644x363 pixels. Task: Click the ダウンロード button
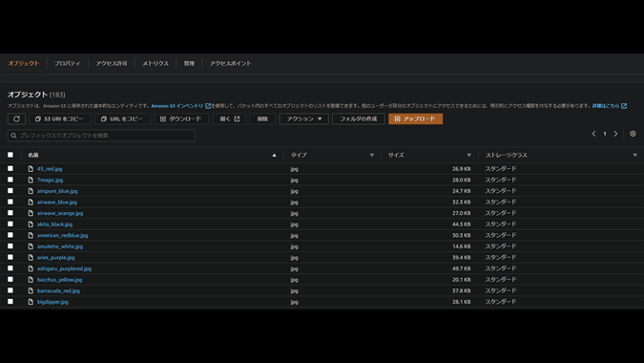[x=181, y=118]
